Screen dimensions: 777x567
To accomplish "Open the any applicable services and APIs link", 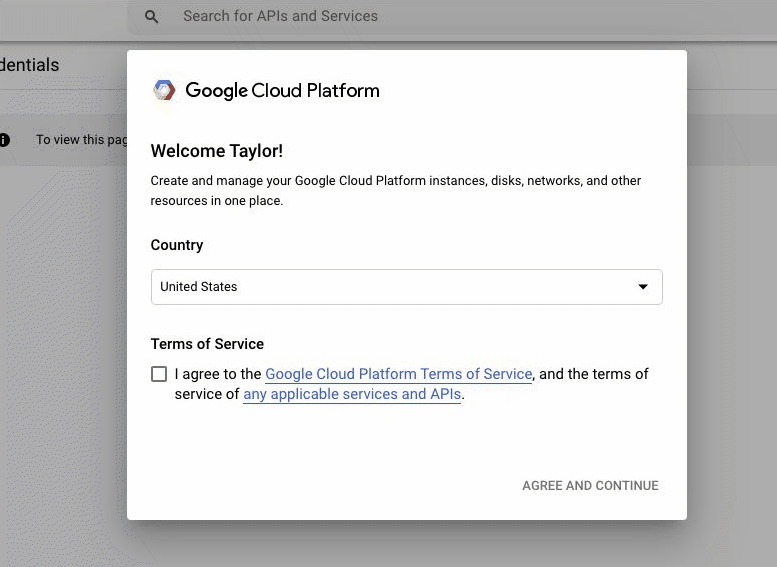I will coord(352,394).
